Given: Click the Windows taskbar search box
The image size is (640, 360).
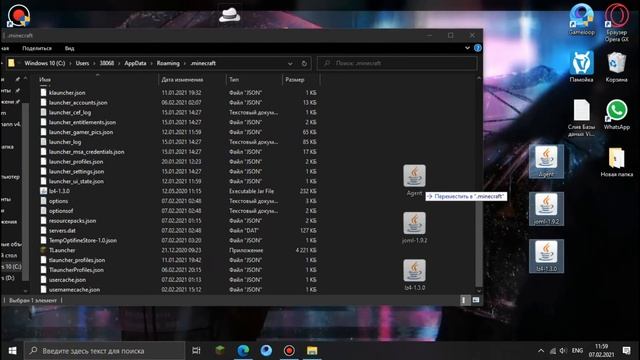Looking at the screenshot, I should point(104,351).
